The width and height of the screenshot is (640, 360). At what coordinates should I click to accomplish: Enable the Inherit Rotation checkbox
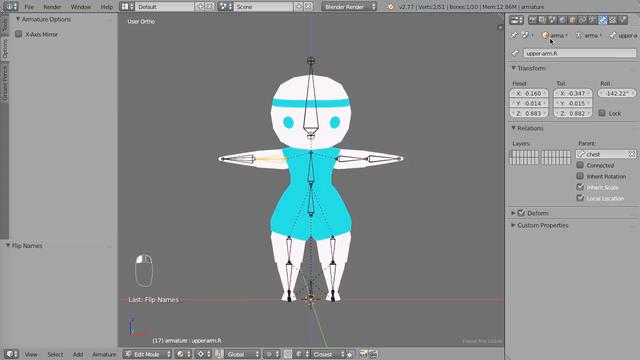(580, 176)
